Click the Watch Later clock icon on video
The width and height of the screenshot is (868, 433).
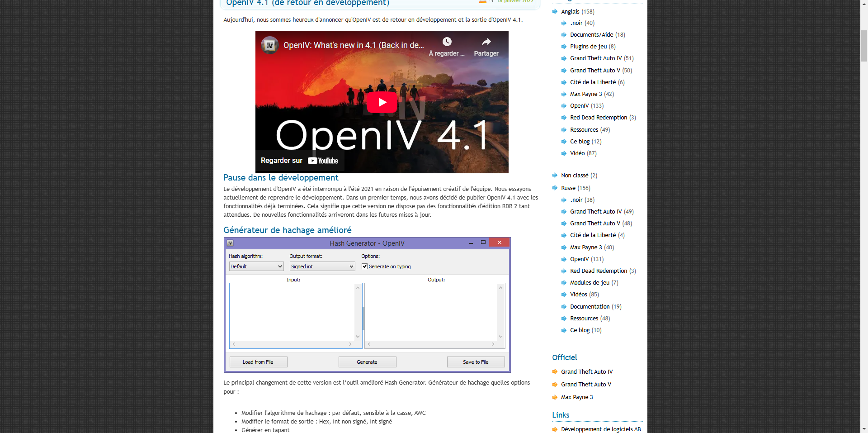tap(447, 42)
